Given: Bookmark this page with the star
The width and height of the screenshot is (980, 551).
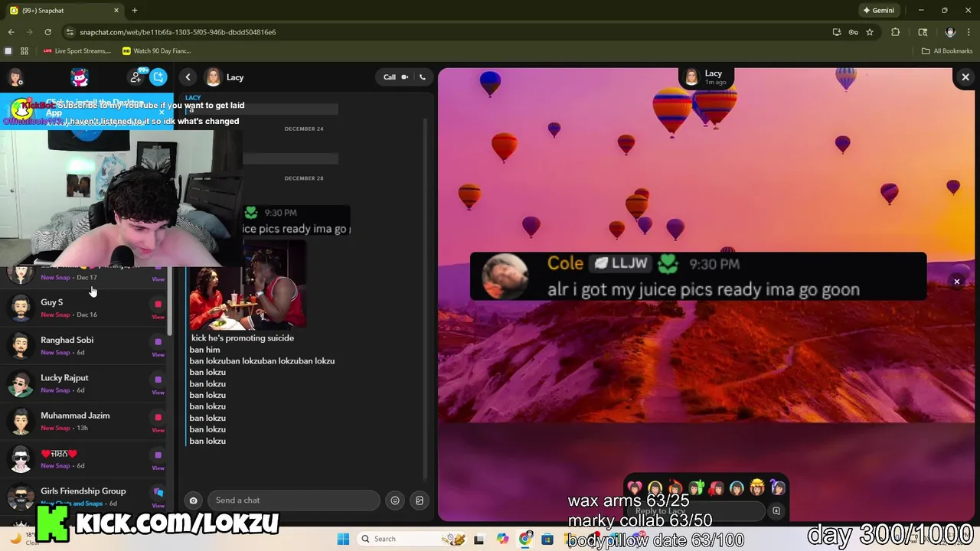Looking at the screenshot, I should click(x=870, y=32).
